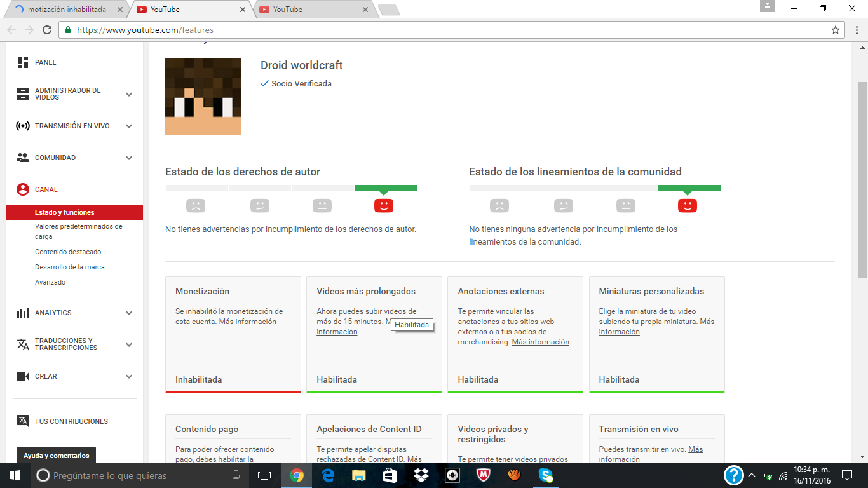Click the red smiley under community guidelines status
The width and height of the screenshot is (868, 488).
[x=688, y=205]
